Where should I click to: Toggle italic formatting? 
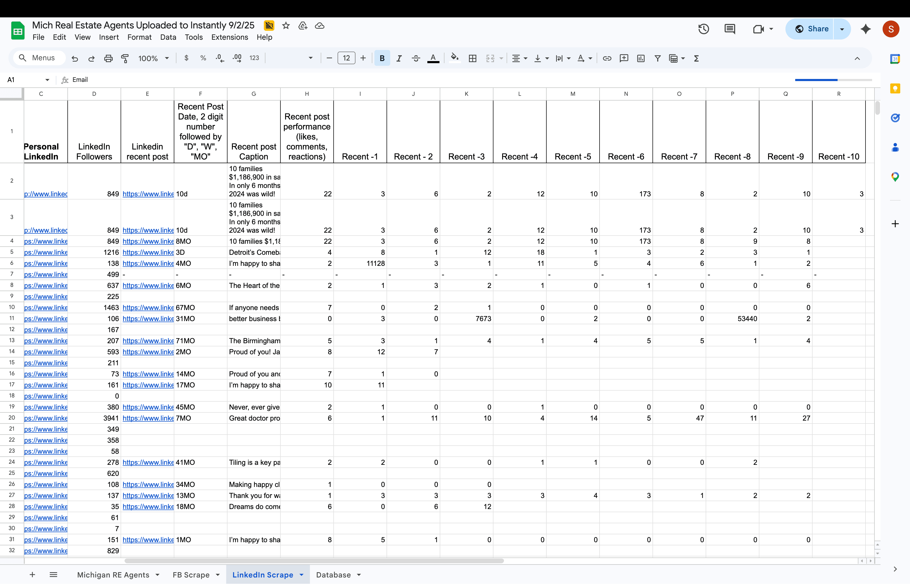click(x=399, y=58)
